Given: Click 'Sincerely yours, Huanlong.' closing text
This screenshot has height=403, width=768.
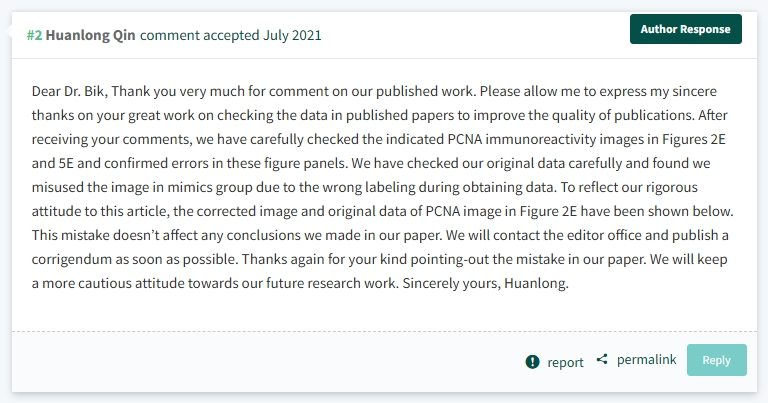Looking at the screenshot, I should (x=485, y=283).
